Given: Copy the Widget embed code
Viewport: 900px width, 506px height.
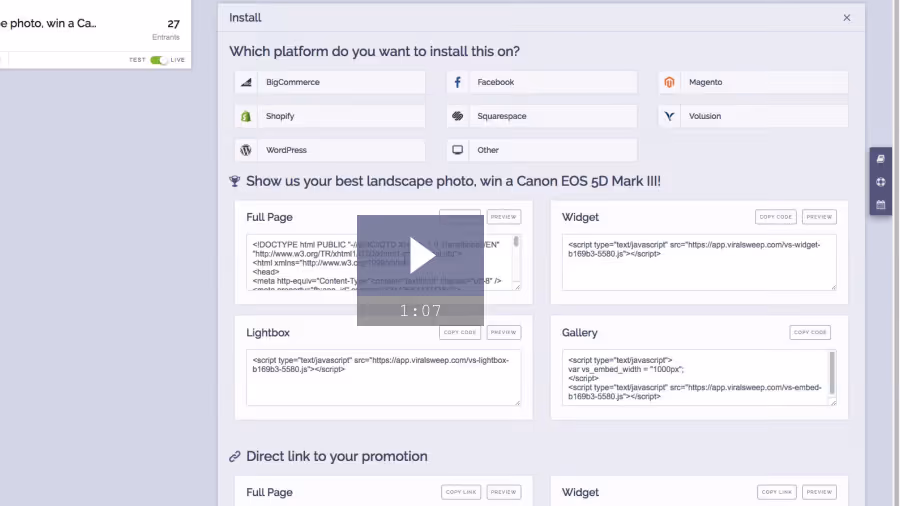Looking at the screenshot, I should (x=775, y=217).
